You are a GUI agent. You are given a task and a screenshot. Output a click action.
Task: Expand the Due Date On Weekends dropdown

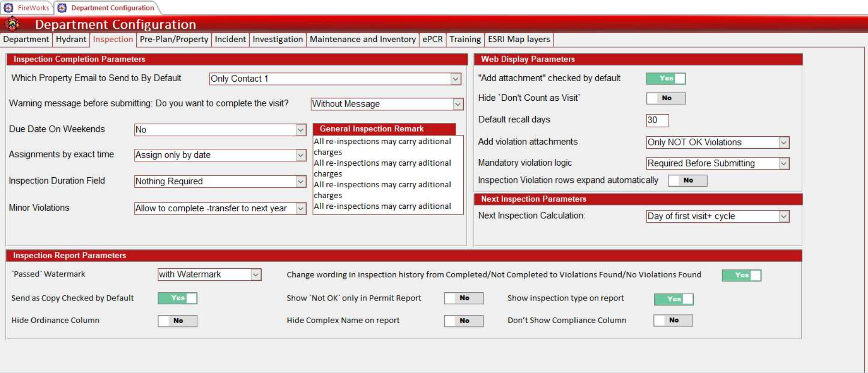[301, 130]
